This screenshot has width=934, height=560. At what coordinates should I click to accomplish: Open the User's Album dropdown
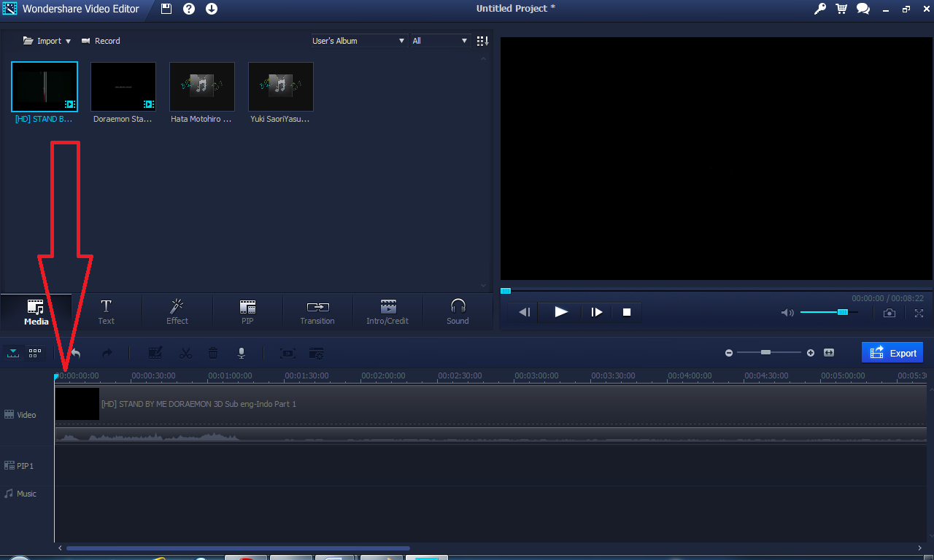(358, 41)
